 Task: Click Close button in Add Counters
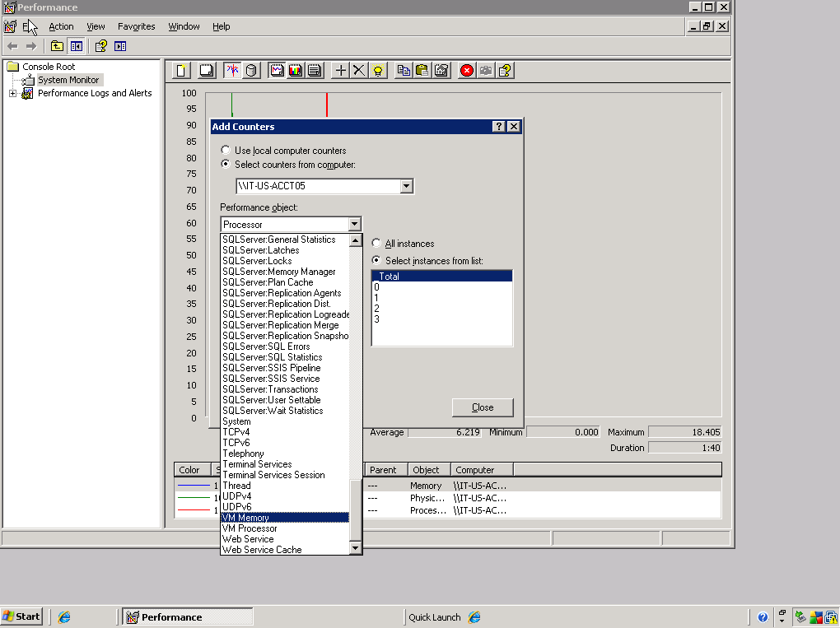click(483, 407)
